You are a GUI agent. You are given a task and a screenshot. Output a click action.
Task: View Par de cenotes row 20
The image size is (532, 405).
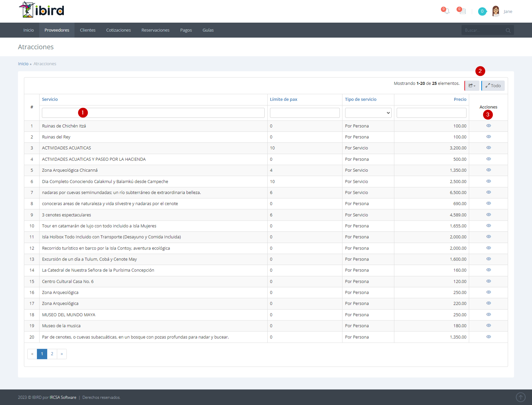tap(488, 337)
